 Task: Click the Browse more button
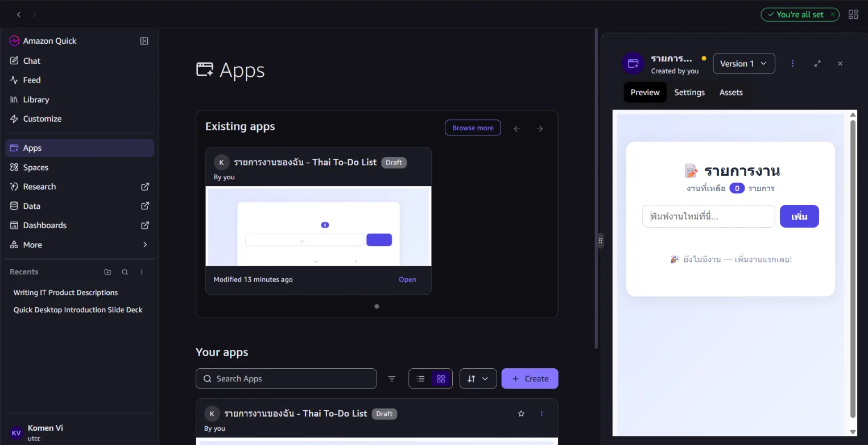point(473,128)
